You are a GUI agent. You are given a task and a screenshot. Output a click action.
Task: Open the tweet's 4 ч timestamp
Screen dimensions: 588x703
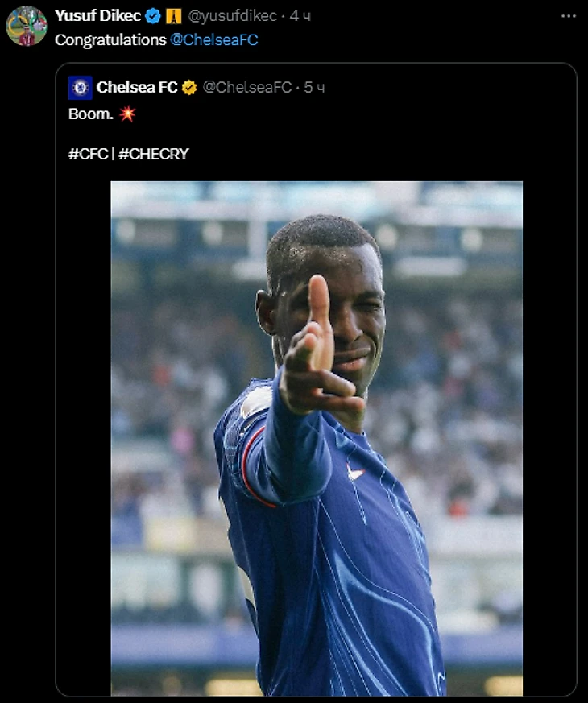[x=300, y=16]
